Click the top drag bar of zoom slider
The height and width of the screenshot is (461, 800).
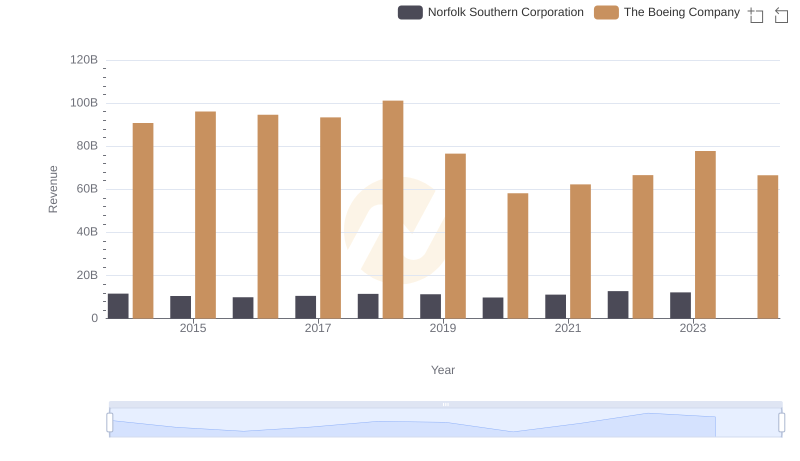[x=445, y=404]
